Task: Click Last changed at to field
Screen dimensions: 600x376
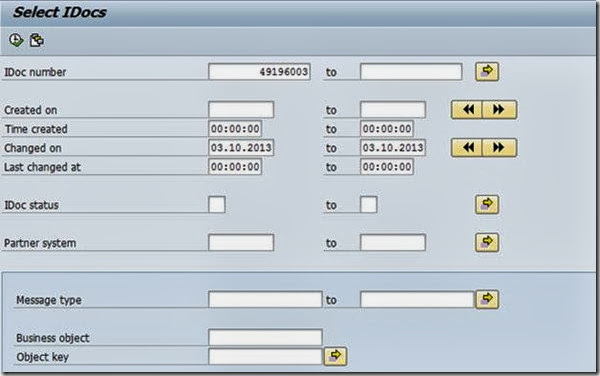Action: [387, 167]
